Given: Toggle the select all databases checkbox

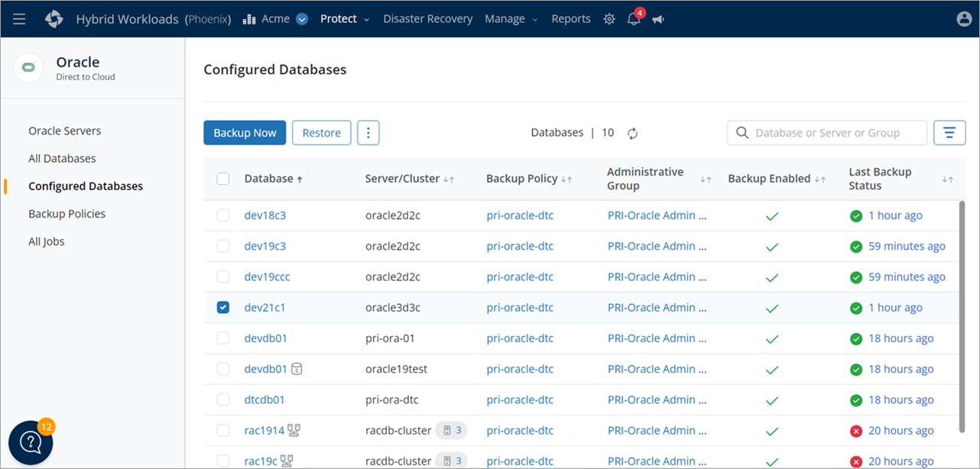Looking at the screenshot, I should pyautogui.click(x=223, y=179).
